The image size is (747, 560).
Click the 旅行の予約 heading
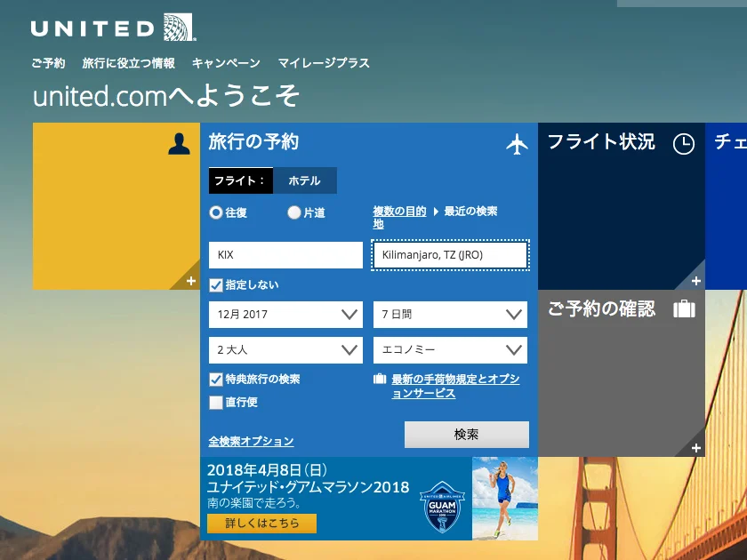[253, 142]
